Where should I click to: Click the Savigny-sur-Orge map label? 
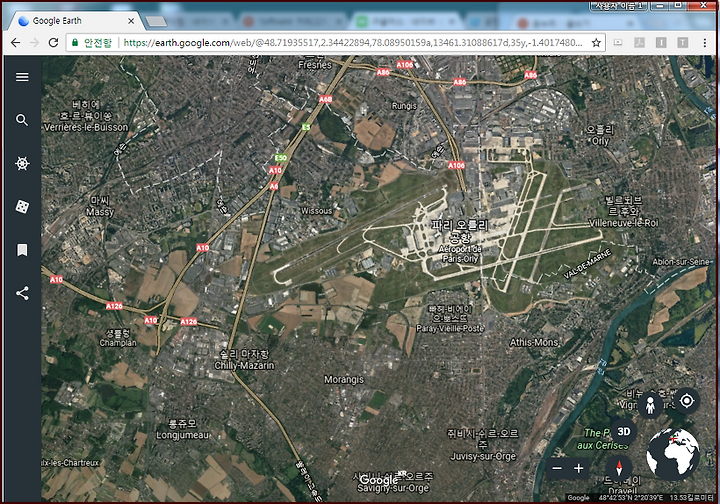[x=393, y=488]
